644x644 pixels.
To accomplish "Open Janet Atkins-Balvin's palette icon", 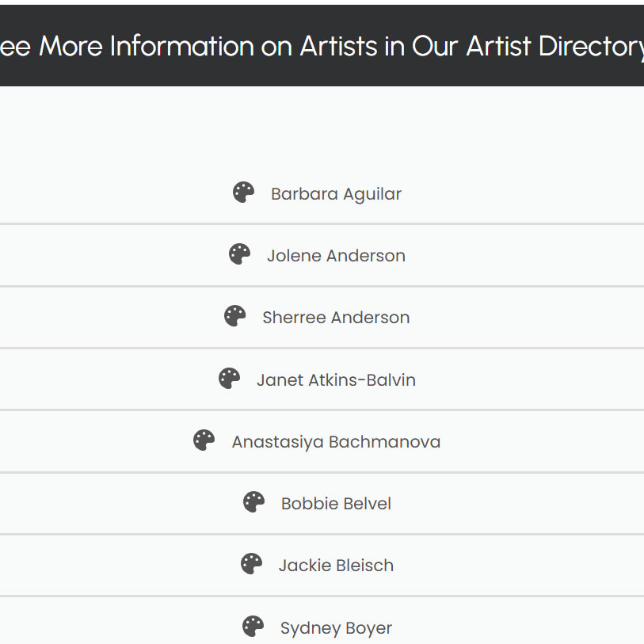I will [x=229, y=379].
